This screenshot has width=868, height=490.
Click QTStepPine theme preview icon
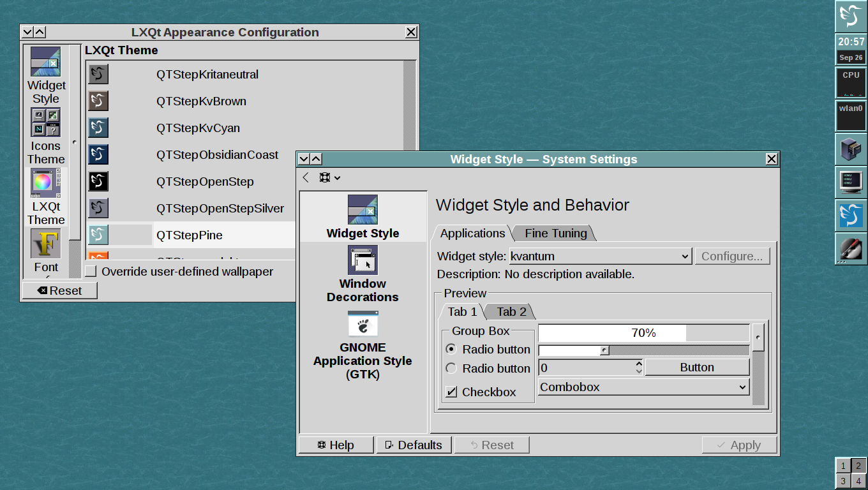click(98, 235)
